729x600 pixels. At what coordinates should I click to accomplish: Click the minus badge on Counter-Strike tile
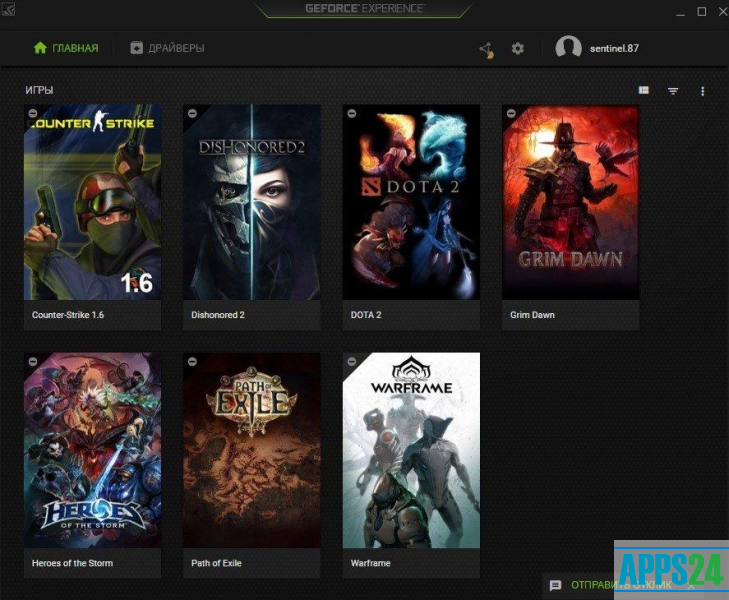point(33,113)
